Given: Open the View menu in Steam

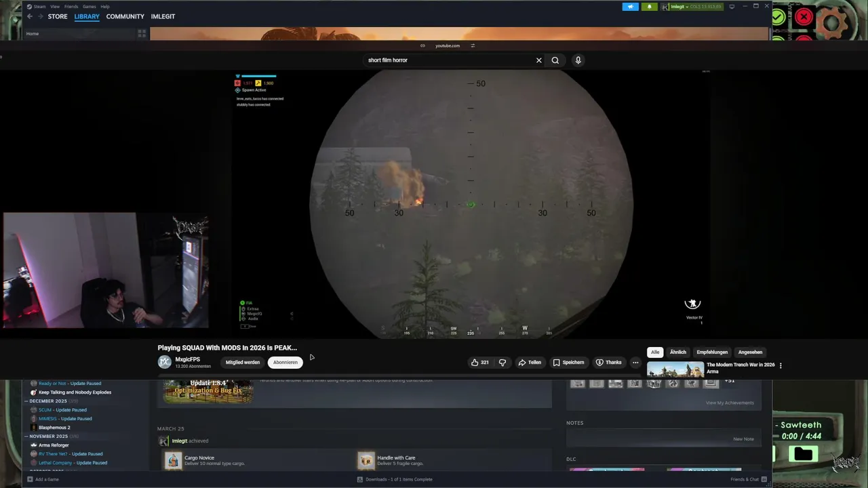Looking at the screenshot, I should click(55, 7).
